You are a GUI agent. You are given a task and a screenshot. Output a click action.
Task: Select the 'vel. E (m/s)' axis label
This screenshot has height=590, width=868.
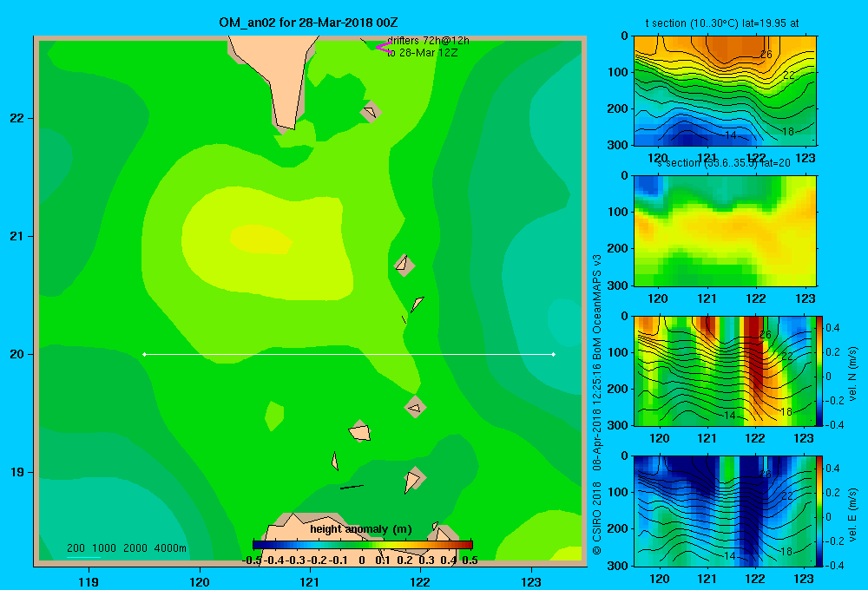[852, 515]
